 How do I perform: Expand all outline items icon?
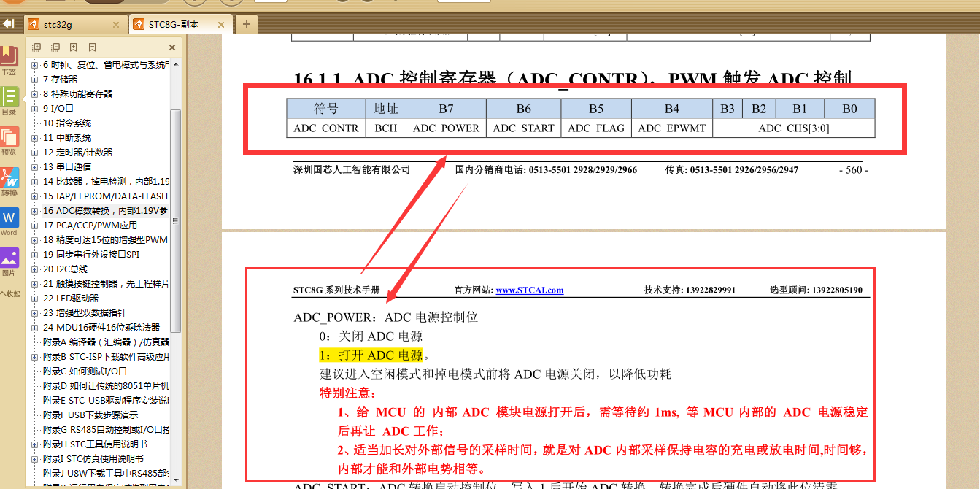click(x=36, y=47)
